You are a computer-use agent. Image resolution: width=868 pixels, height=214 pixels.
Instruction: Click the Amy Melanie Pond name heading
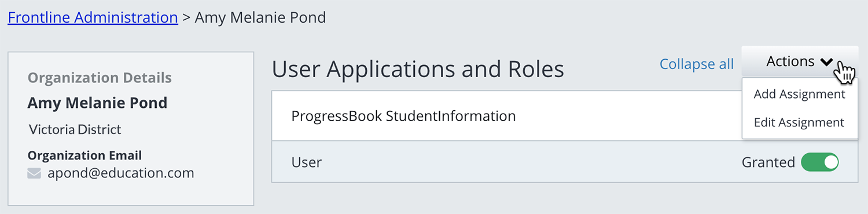[x=97, y=103]
